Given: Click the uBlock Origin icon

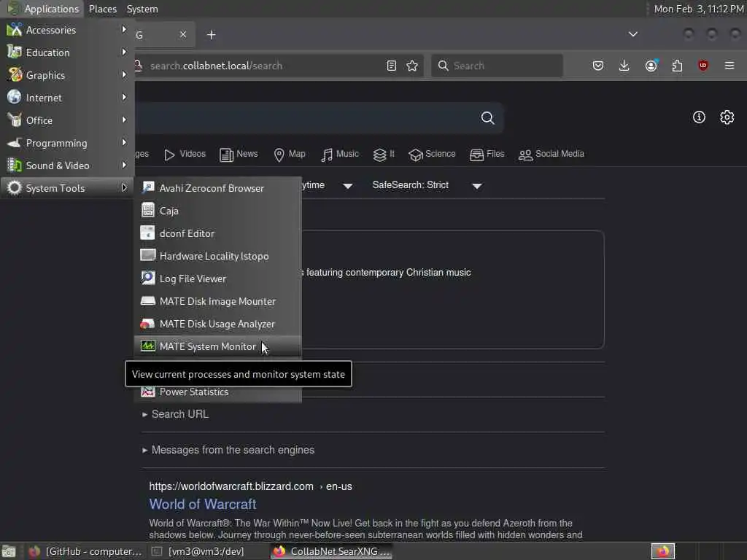Looking at the screenshot, I should 703,66.
